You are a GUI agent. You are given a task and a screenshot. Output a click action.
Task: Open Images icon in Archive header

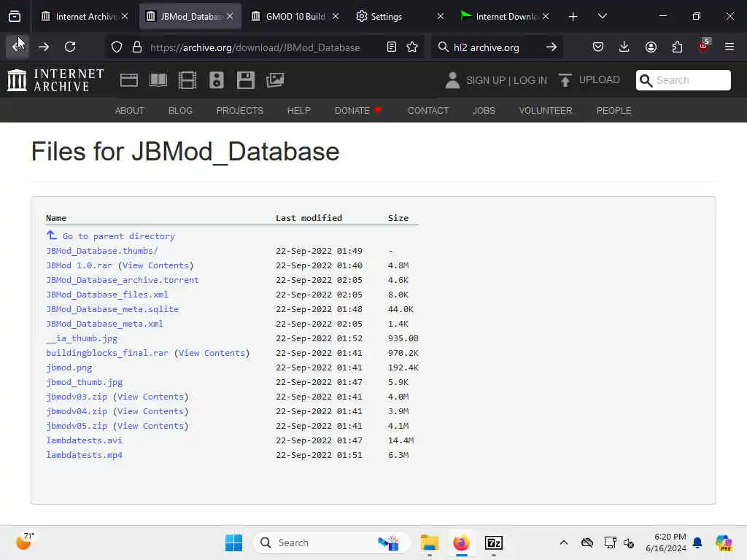tap(275, 80)
